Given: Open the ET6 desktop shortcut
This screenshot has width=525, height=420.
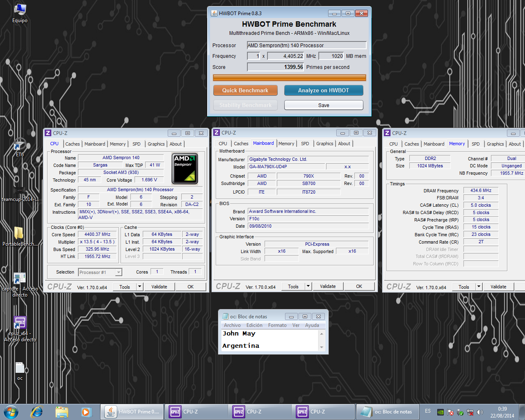Looking at the screenshot, I should tap(20, 147).
